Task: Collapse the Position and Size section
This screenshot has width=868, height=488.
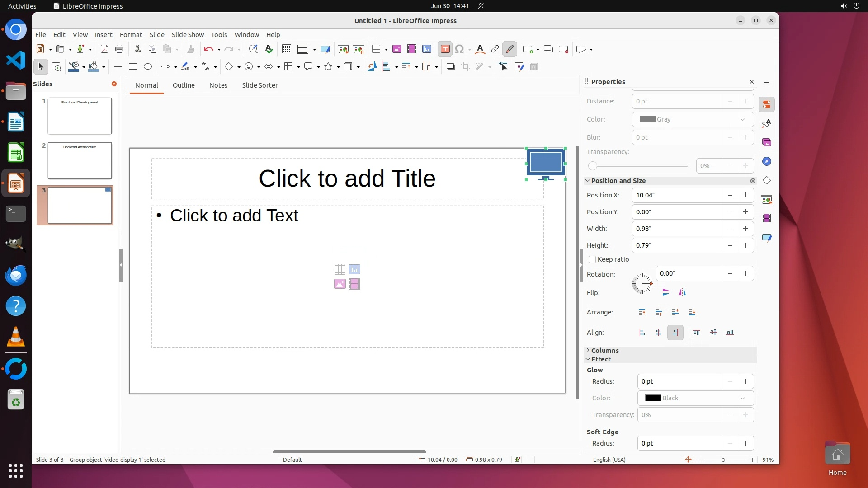Action: coord(618,181)
